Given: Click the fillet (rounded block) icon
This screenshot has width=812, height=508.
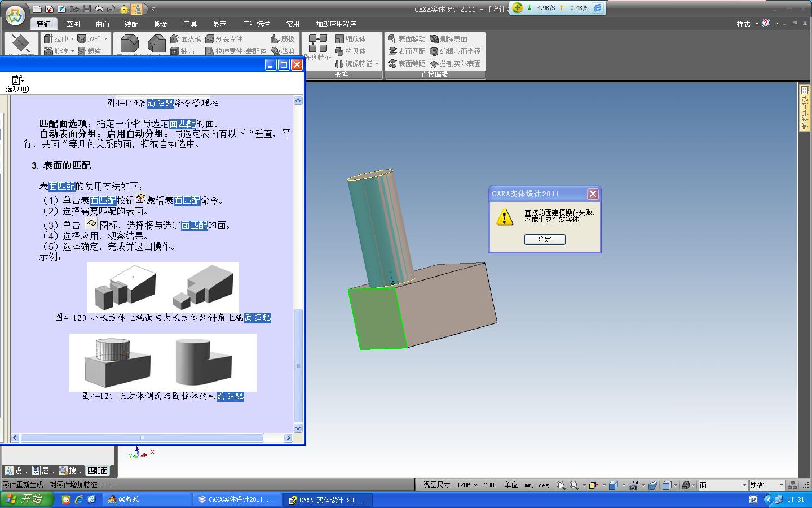Looking at the screenshot, I should tap(129, 44).
